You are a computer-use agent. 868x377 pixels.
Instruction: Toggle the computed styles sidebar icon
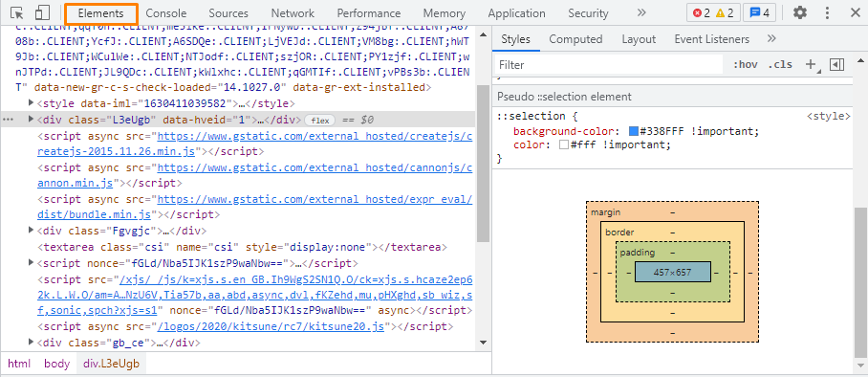click(837, 65)
